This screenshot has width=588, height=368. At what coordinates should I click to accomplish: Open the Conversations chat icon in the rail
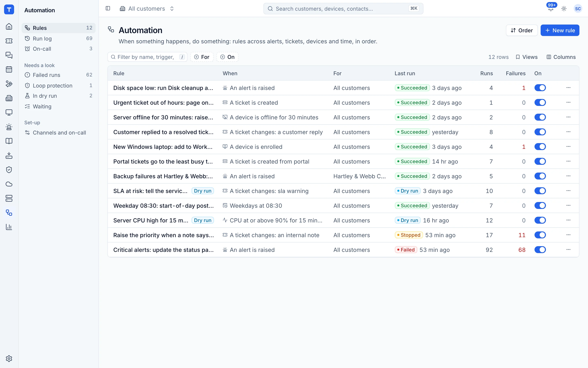[9, 55]
